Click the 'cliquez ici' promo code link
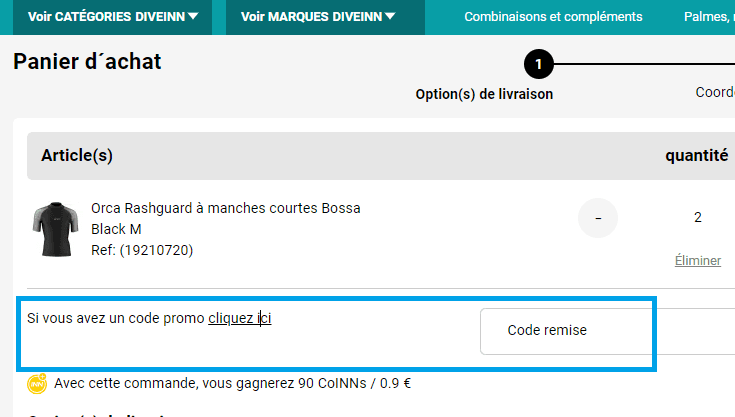 point(240,319)
